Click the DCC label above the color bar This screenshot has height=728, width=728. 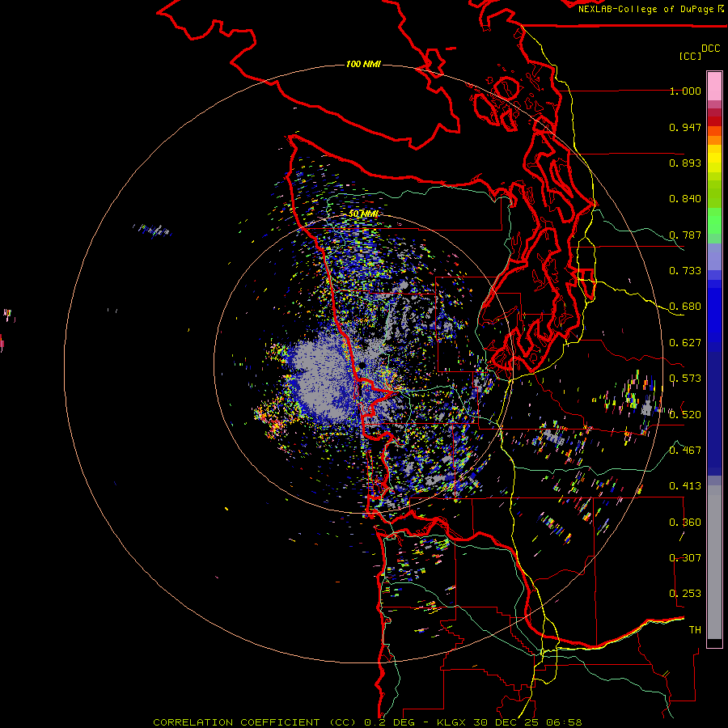711,49
